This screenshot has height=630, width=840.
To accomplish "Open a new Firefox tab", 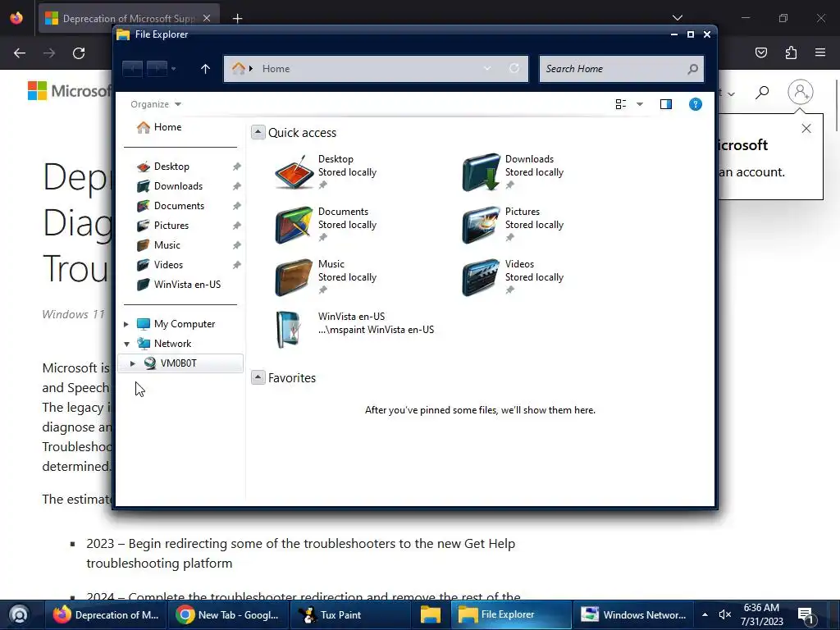I will tap(237, 18).
